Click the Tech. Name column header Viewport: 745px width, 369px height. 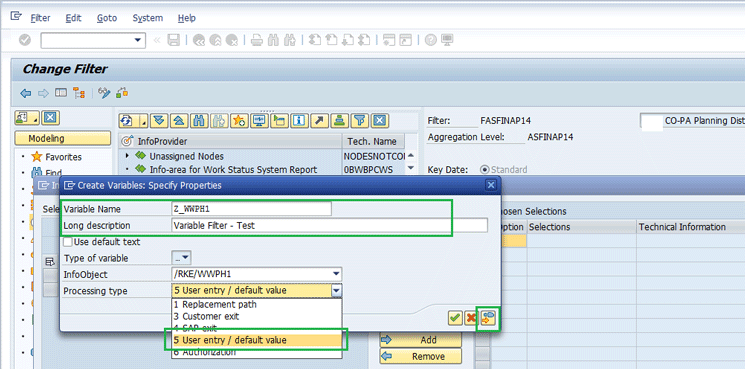point(373,142)
